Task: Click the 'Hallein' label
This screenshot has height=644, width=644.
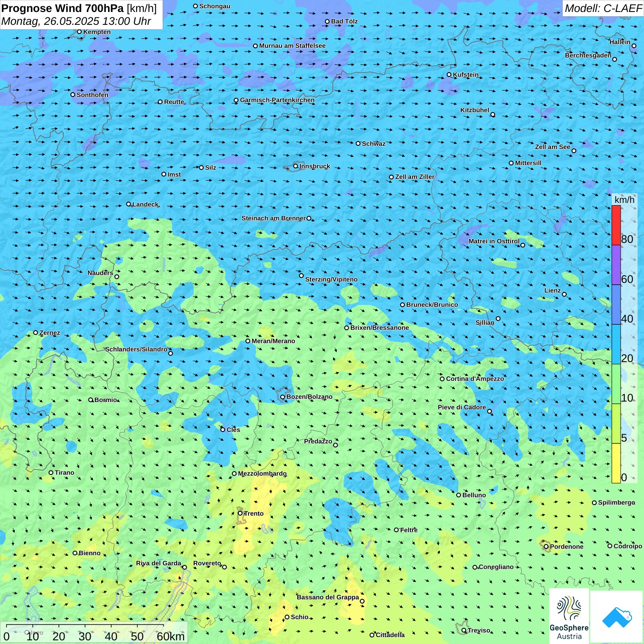Action: [x=620, y=42]
